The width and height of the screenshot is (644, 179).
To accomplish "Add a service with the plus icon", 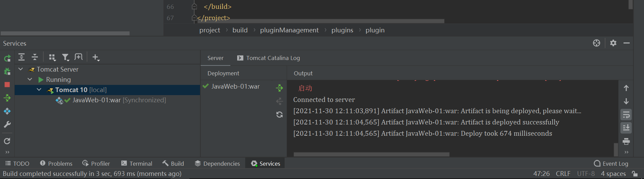I will coord(96,57).
